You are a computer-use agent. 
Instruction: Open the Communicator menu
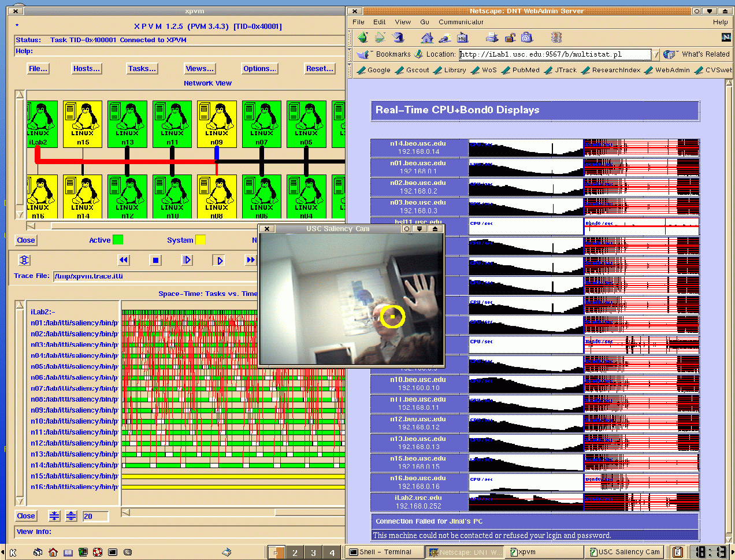click(461, 22)
